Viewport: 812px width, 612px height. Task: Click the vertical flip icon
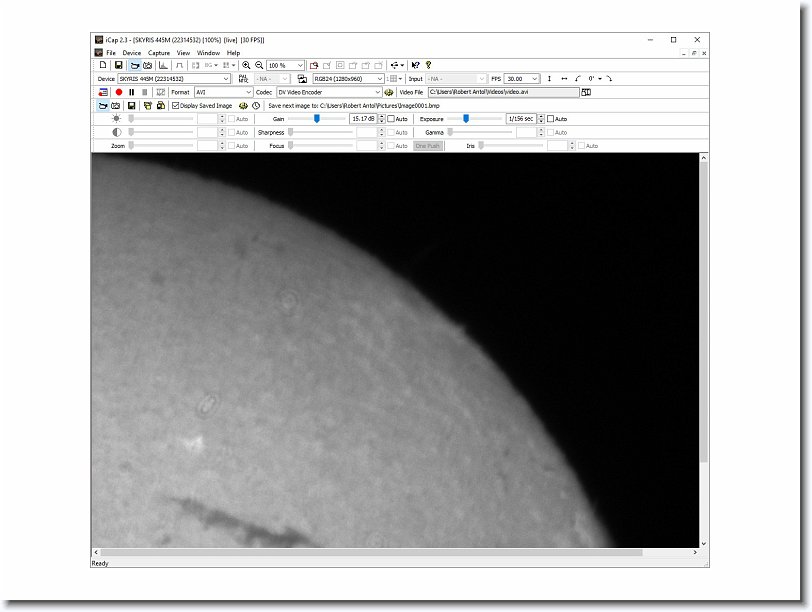coord(549,79)
